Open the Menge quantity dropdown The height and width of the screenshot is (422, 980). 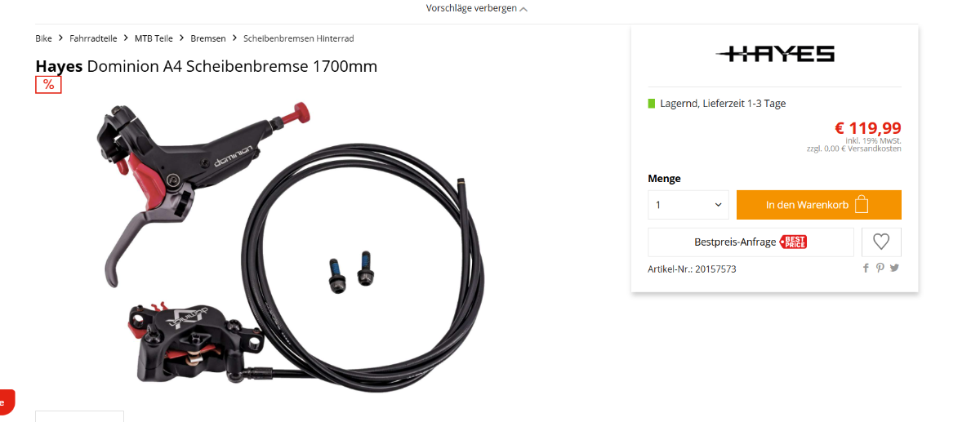[688, 205]
